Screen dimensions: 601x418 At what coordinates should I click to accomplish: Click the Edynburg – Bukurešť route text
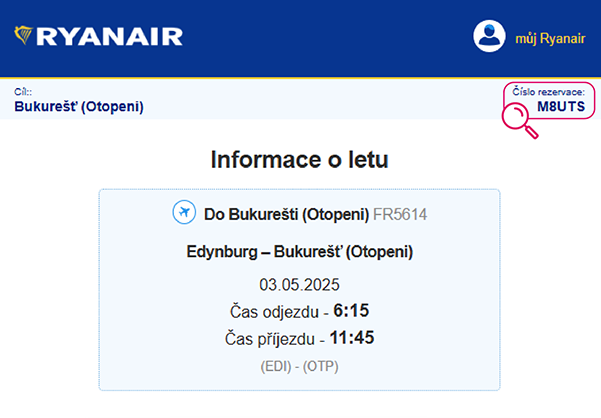click(x=300, y=252)
